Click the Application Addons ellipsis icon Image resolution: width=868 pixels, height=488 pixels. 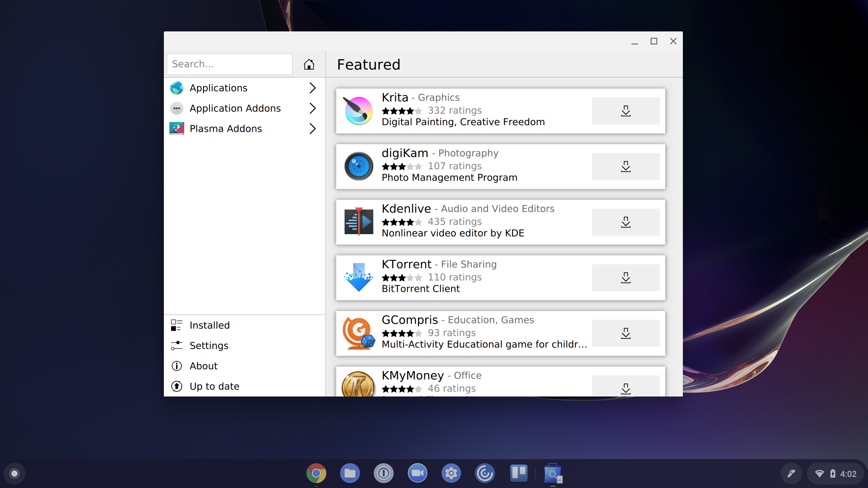point(177,108)
